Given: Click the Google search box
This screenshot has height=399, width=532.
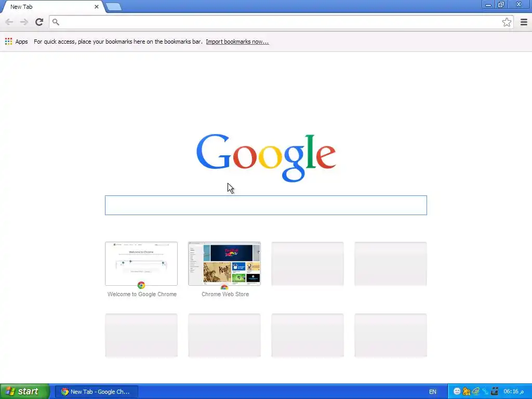Looking at the screenshot, I should (x=265, y=205).
